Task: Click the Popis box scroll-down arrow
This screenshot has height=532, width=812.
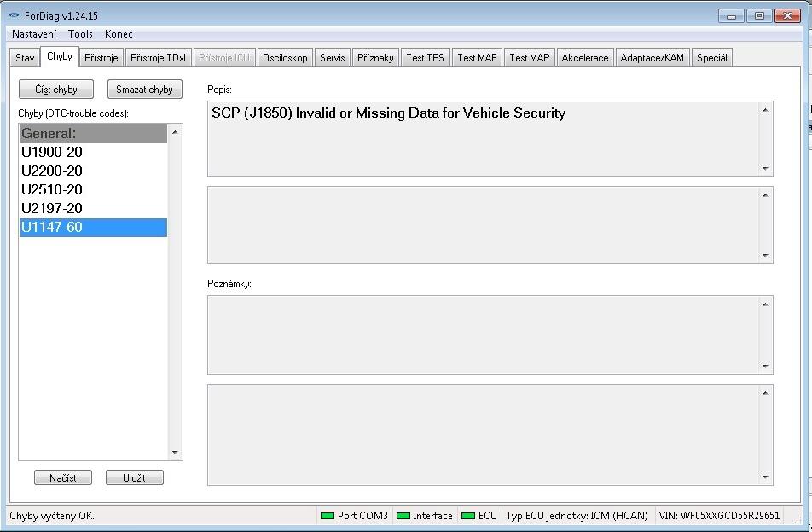Action: point(765,169)
